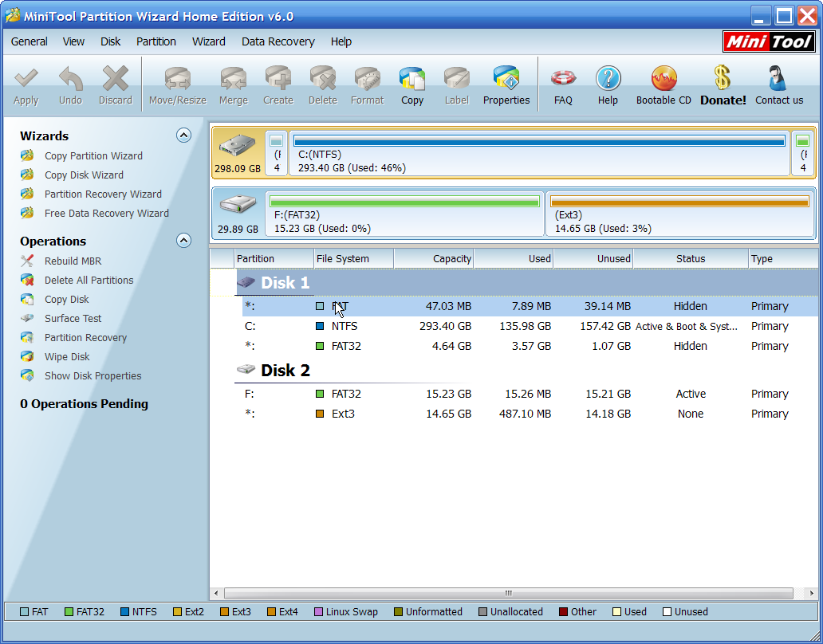
Task: Click the Create partition icon
Action: click(x=278, y=86)
